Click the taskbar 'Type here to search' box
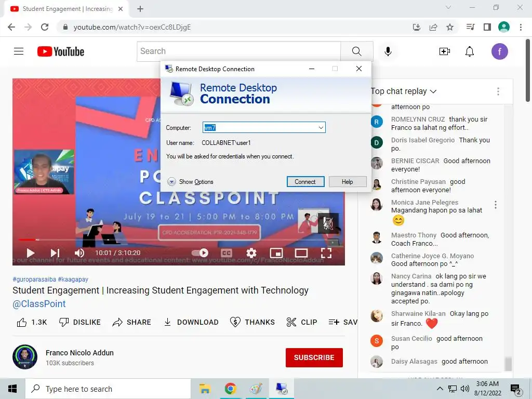This screenshot has width=532, height=399. point(108,389)
